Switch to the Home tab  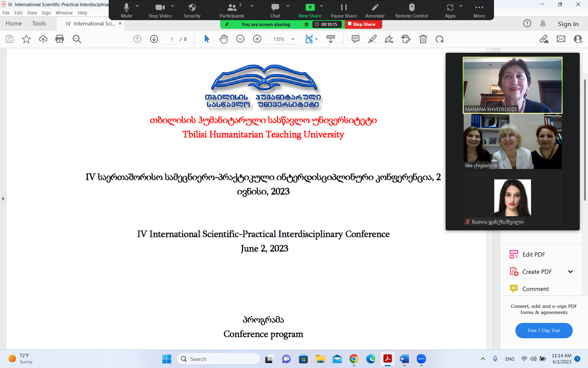[x=14, y=24]
